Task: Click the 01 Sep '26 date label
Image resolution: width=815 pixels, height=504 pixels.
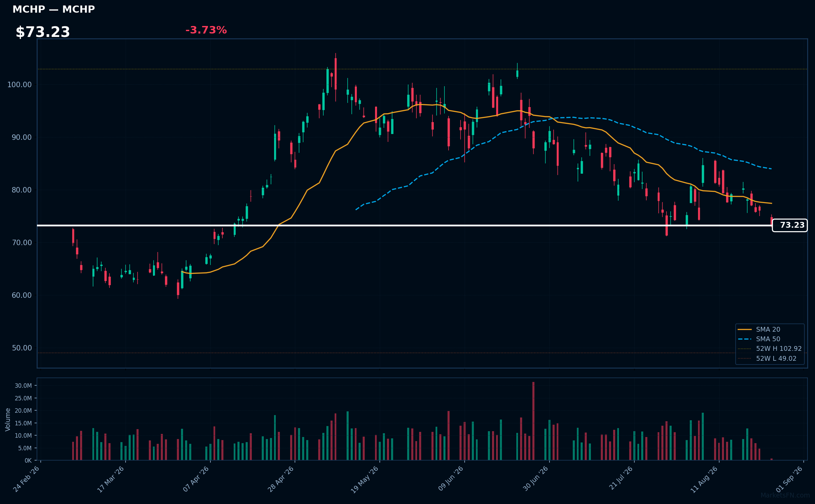Action: coord(789,479)
